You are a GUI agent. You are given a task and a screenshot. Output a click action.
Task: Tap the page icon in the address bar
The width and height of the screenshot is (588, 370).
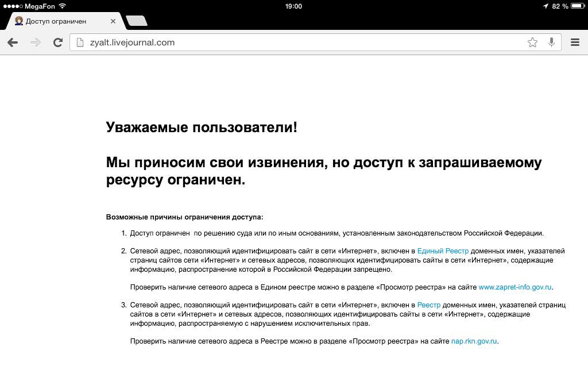80,43
